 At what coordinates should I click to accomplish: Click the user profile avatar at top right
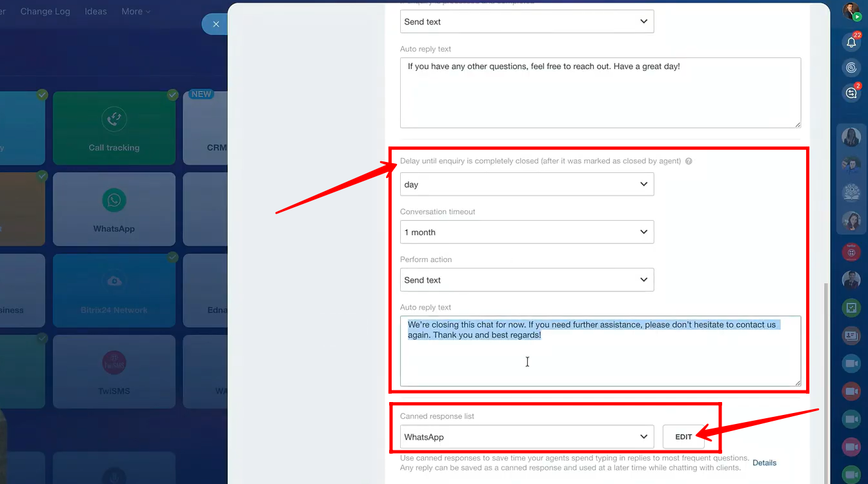coord(851,11)
